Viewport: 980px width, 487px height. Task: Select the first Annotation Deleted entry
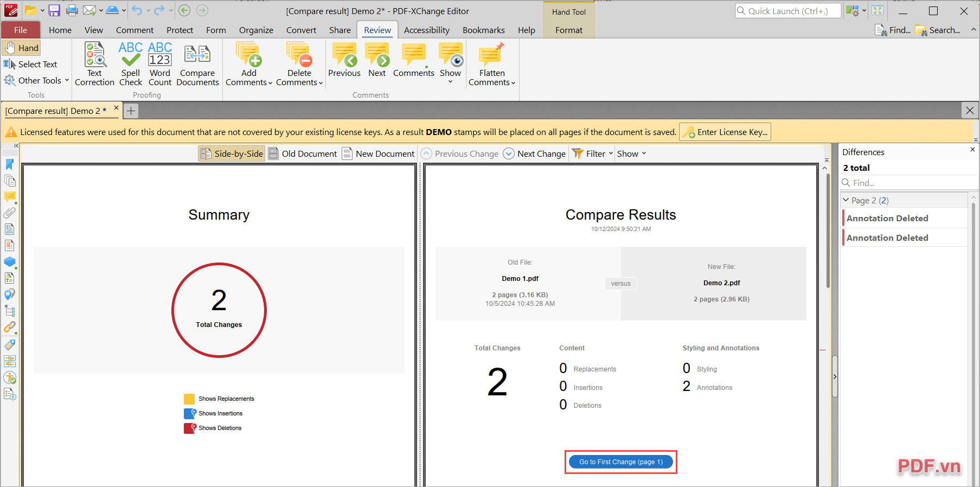coord(905,218)
